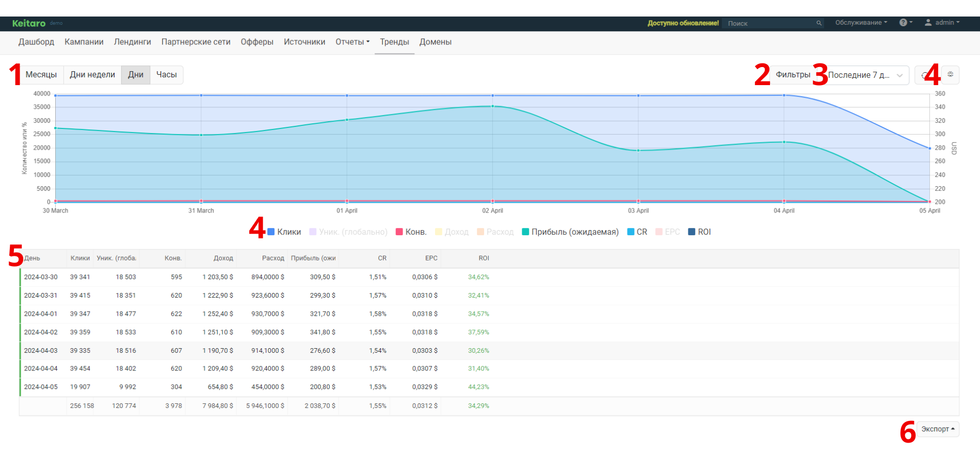Click total clicks value 256 158
980x473 pixels.
point(82,406)
